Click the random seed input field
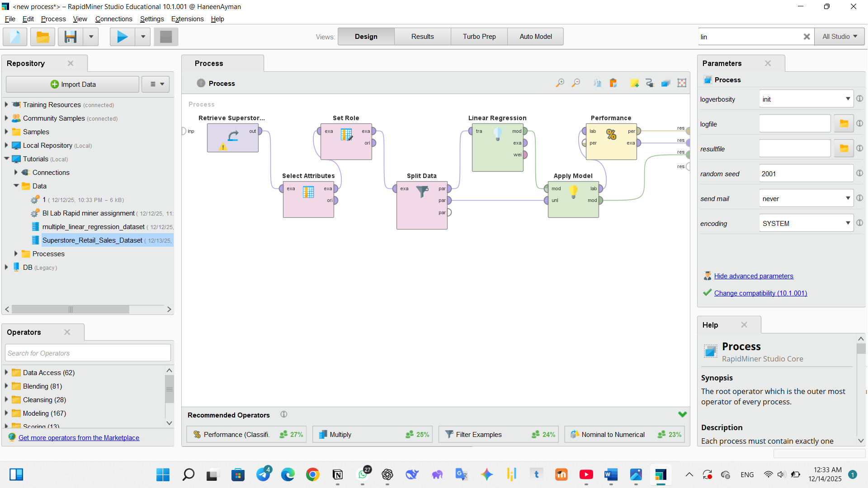This screenshot has height=488, width=868. (806, 174)
